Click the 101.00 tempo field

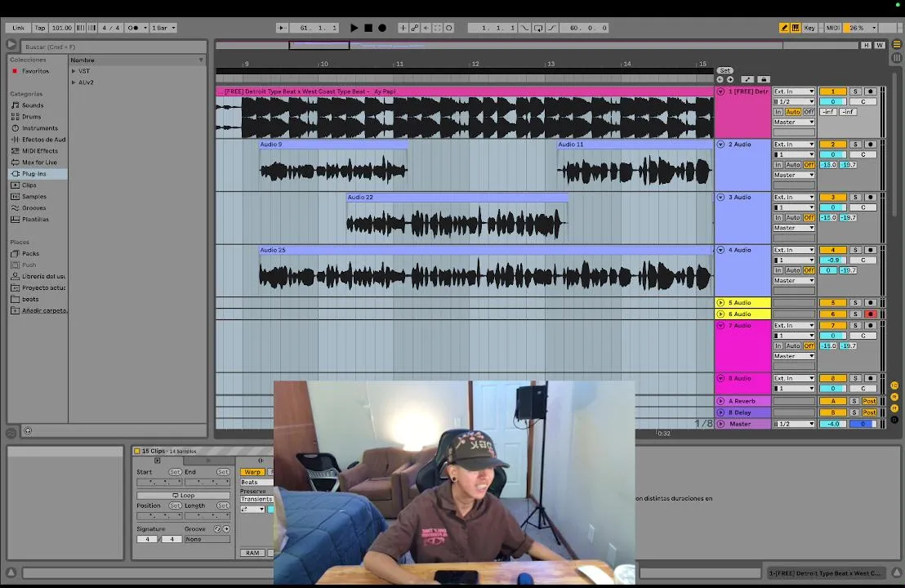click(61, 28)
